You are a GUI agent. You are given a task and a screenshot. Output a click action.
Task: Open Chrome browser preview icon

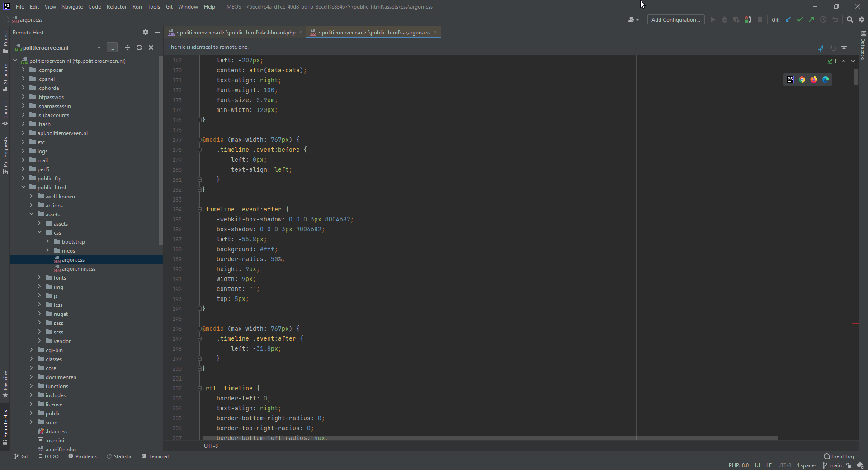[802, 80]
